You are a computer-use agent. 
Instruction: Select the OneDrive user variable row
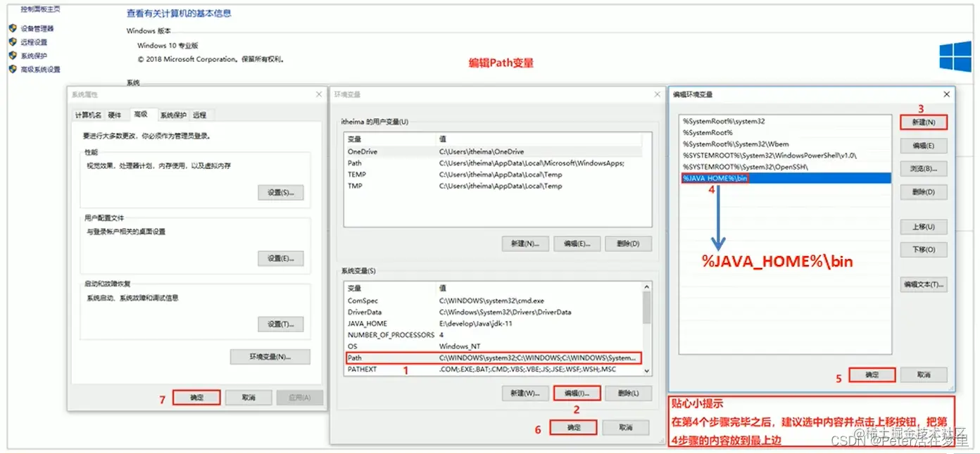[x=493, y=151]
